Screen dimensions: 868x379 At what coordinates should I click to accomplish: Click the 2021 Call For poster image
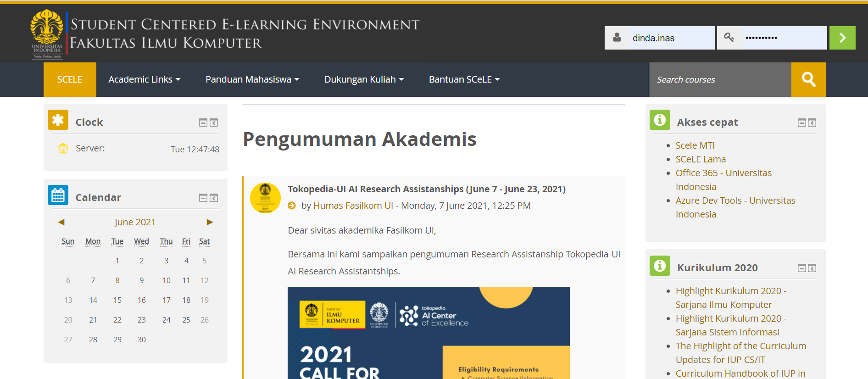pyautogui.click(x=428, y=333)
